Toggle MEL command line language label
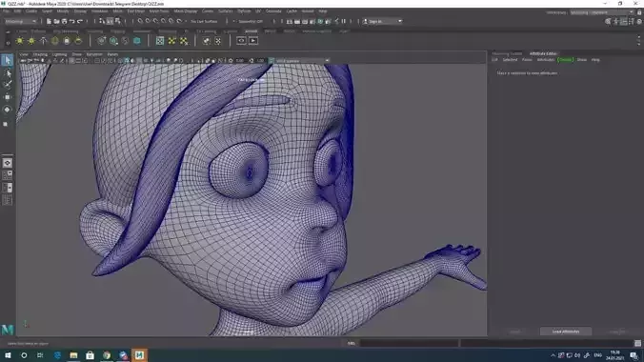The image size is (644, 362). (x=352, y=343)
